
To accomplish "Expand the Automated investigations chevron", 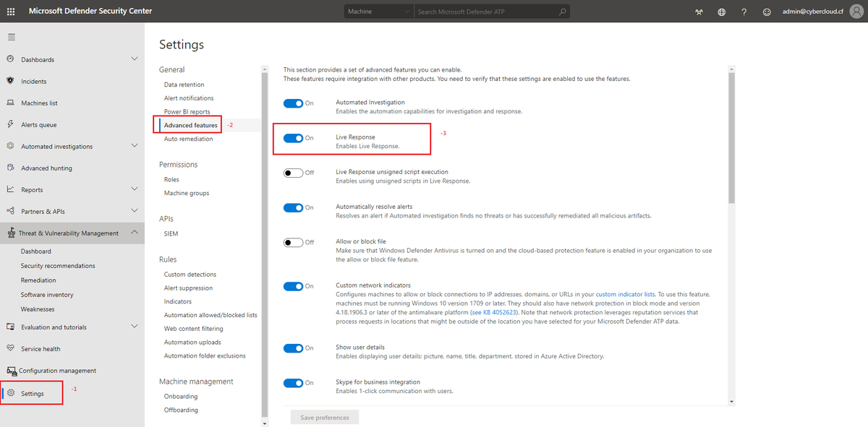I will [x=134, y=145].
